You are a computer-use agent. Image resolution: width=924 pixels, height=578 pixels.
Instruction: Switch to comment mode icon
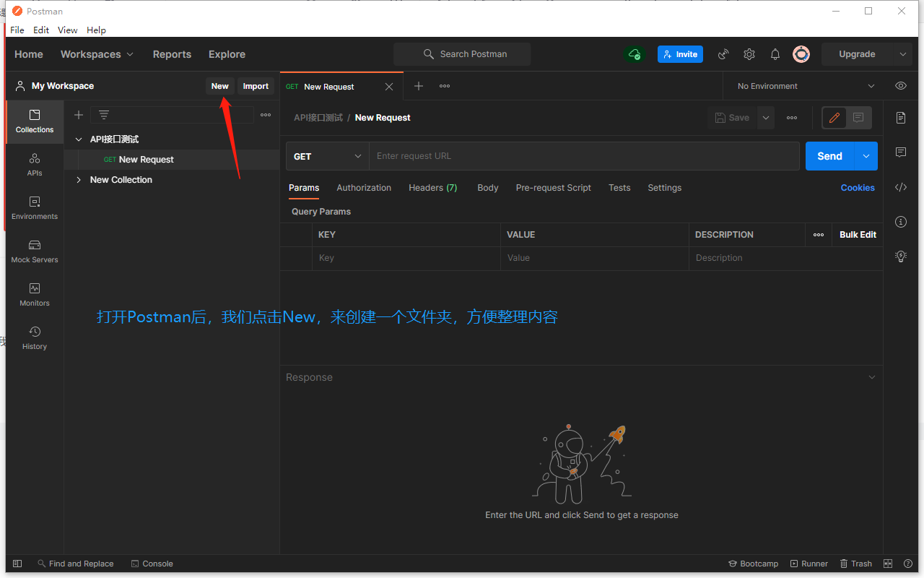pos(858,118)
